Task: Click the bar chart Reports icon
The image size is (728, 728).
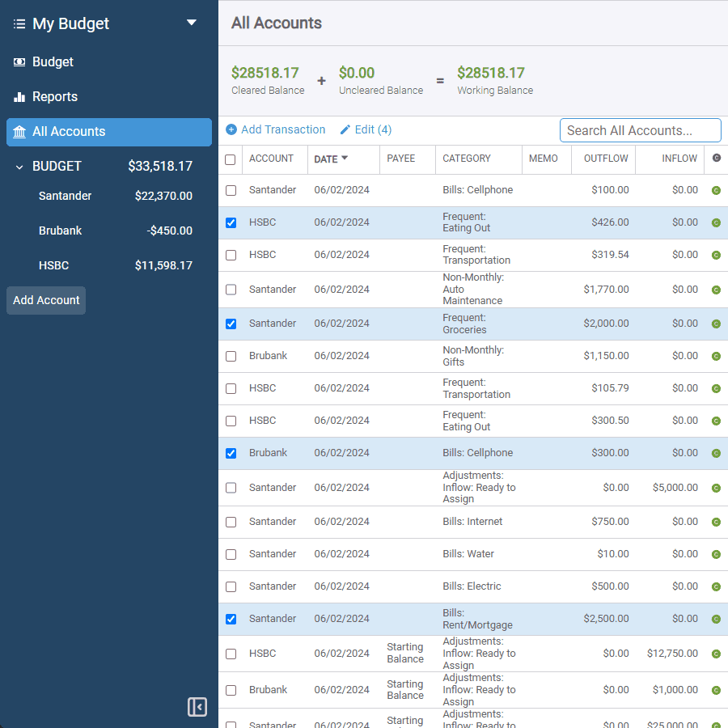Action: [19, 97]
